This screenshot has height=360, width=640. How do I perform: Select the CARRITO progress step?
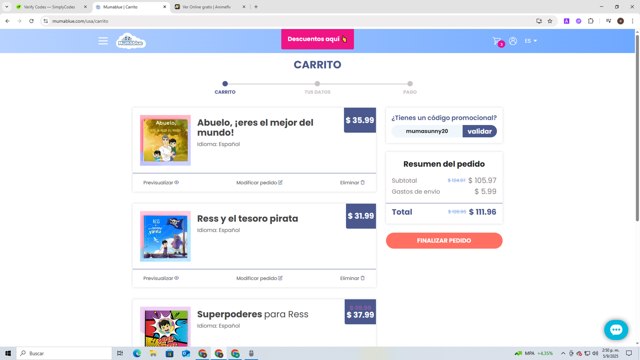click(225, 87)
